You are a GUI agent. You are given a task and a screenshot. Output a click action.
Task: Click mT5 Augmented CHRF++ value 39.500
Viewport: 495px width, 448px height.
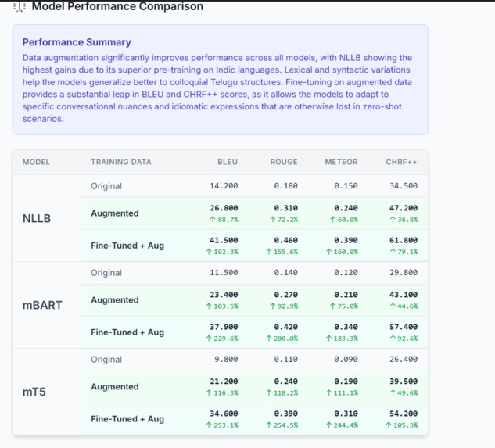(x=404, y=382)
